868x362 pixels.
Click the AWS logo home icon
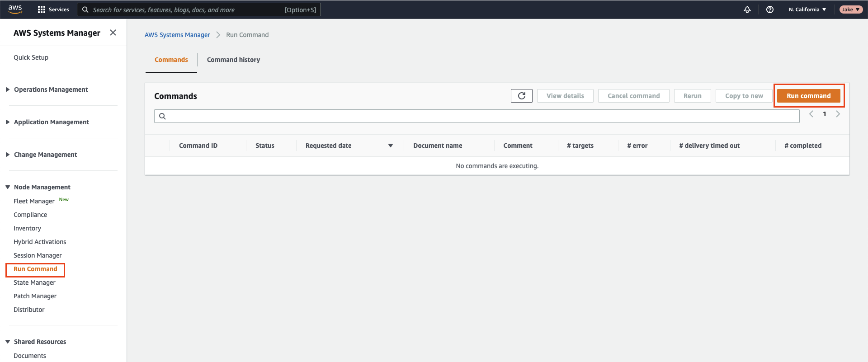(15, 9)
